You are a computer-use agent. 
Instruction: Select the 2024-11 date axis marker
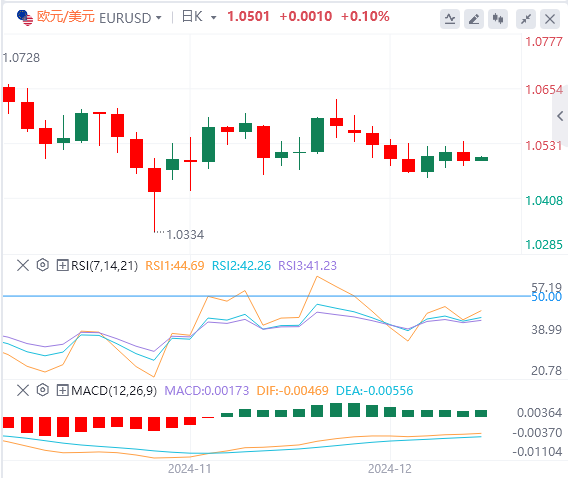coord(189,469)
